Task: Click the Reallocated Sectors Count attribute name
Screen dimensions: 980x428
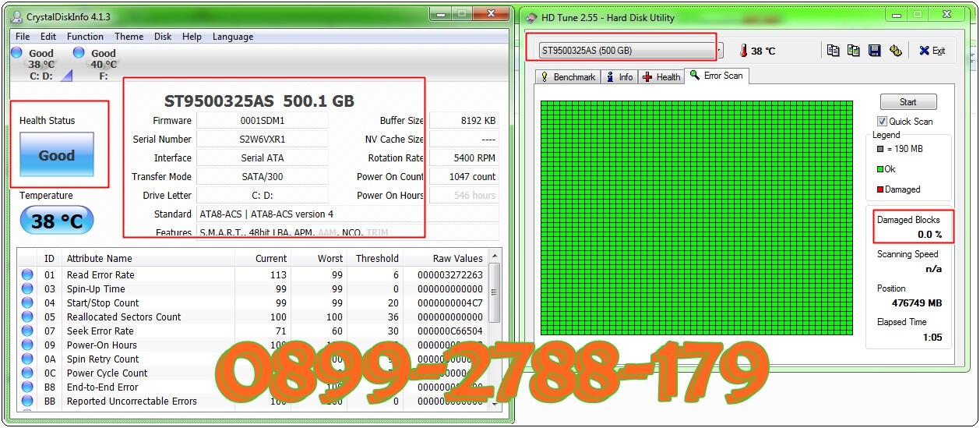Action: 124,317
